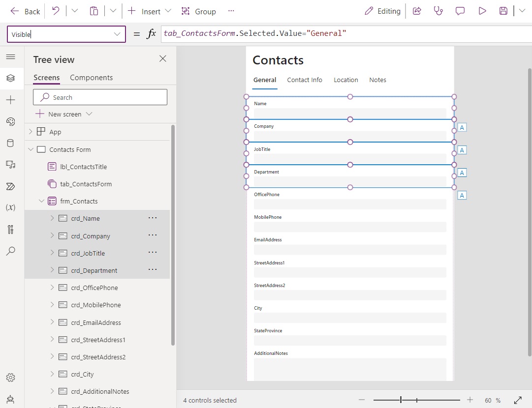Switch to the Components tab
This screenshot has height=408, width=532.
tap(91, 78)
